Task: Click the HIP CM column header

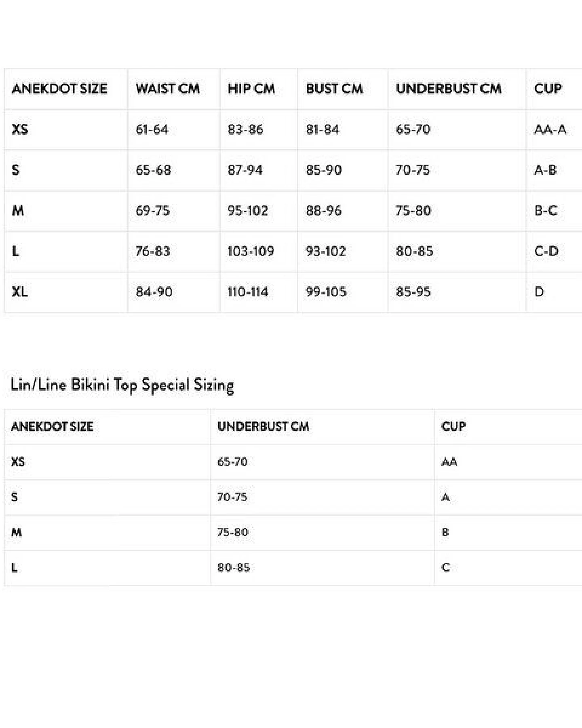Action: tap(251, 89)
